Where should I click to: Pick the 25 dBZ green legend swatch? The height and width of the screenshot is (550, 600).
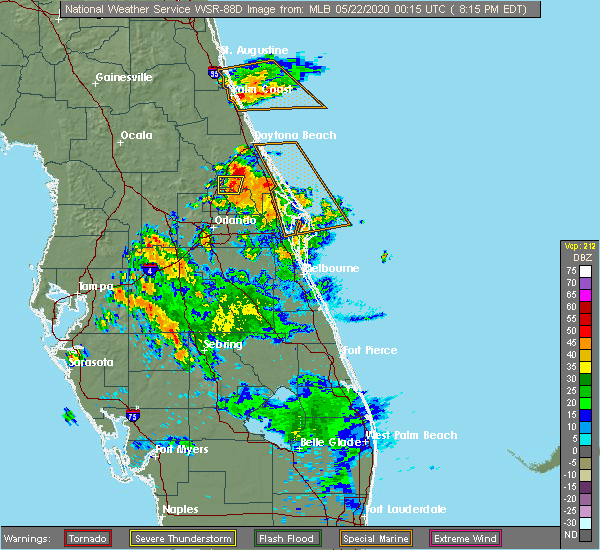(x=585, y=391)
